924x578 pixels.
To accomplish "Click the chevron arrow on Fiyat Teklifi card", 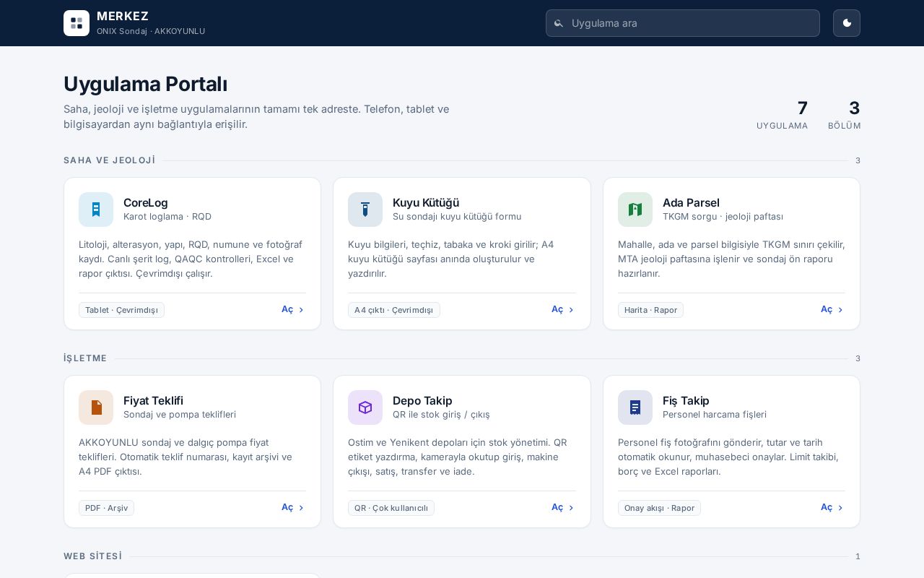I will click(x=301, y=508).
